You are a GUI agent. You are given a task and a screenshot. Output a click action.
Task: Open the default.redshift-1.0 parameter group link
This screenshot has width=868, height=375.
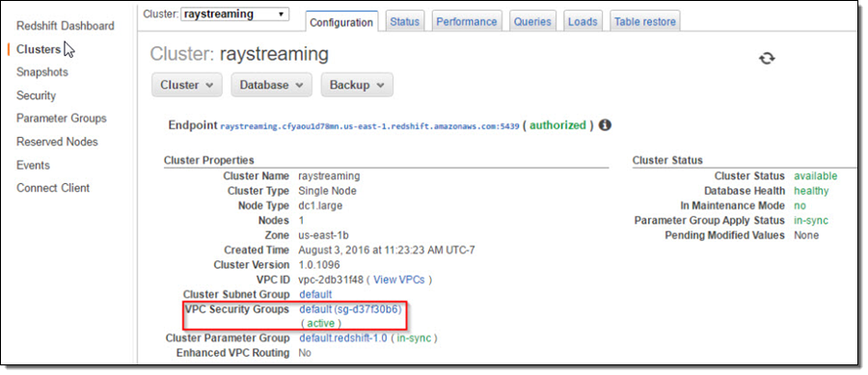click(343, 338)
